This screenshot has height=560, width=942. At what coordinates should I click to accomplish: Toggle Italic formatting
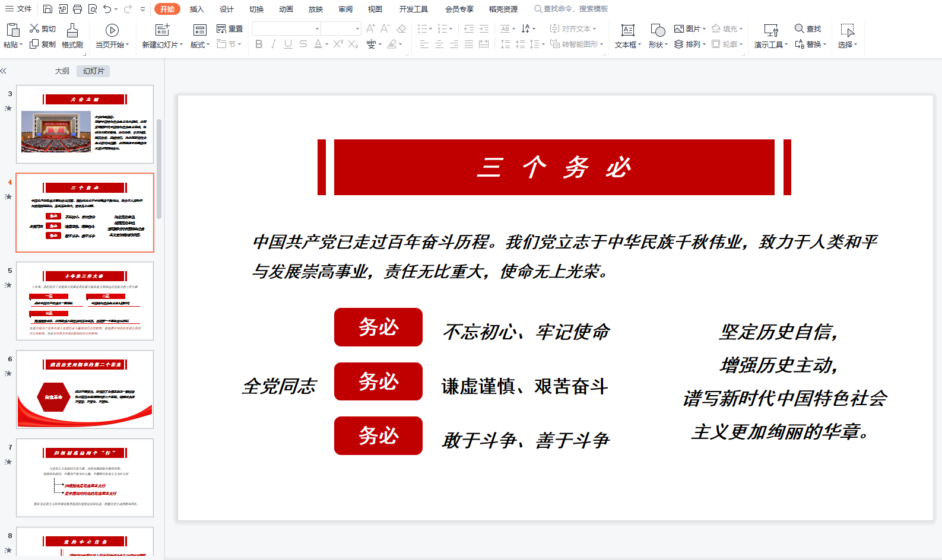pos(273,44)
